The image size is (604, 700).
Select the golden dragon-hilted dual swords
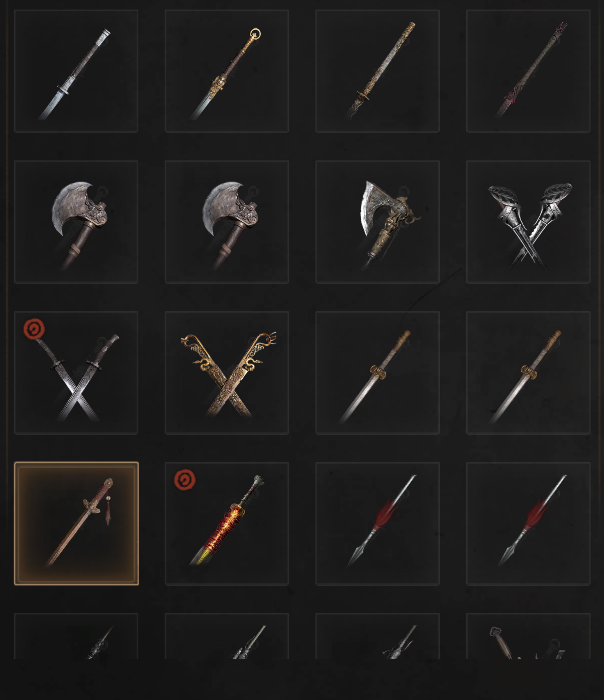point(227,373)
